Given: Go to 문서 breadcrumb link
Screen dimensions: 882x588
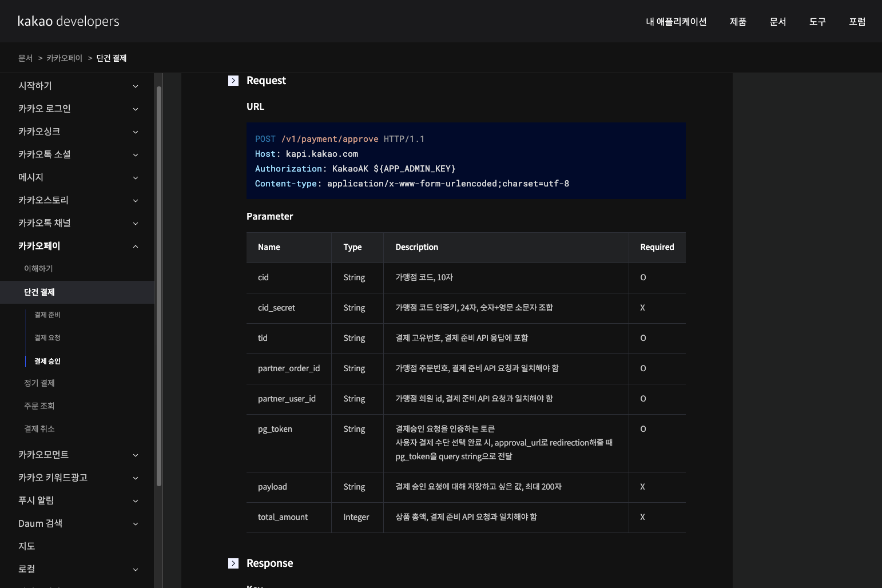Looking at the screenshot, I should (x=25, y=58).
